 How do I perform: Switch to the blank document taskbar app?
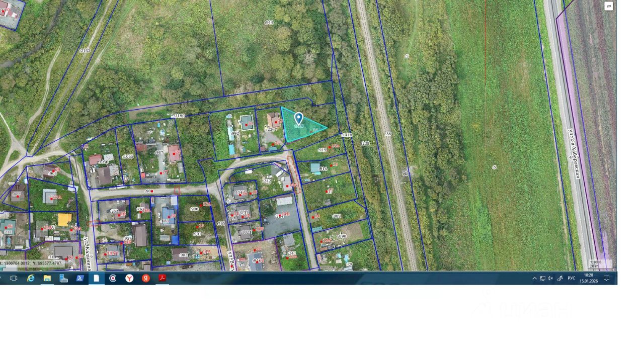96,278
